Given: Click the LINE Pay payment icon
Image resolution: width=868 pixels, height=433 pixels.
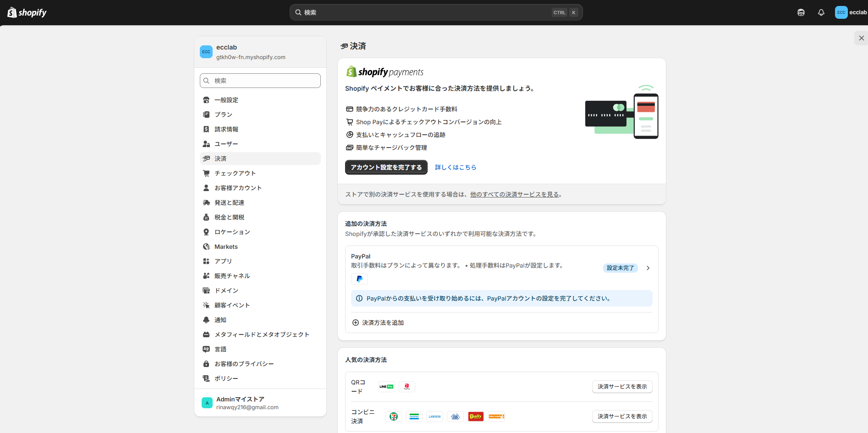Looking at the screenshot, I should (x=386, y=387).
